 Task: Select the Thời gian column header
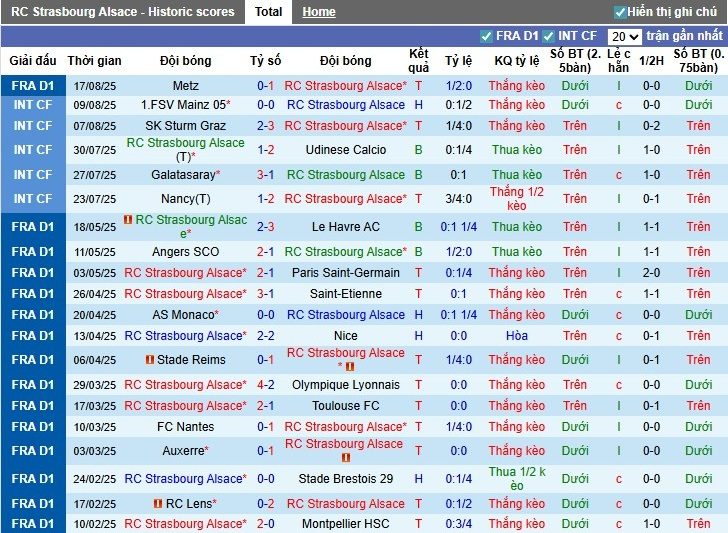click(x=94, y=61)
